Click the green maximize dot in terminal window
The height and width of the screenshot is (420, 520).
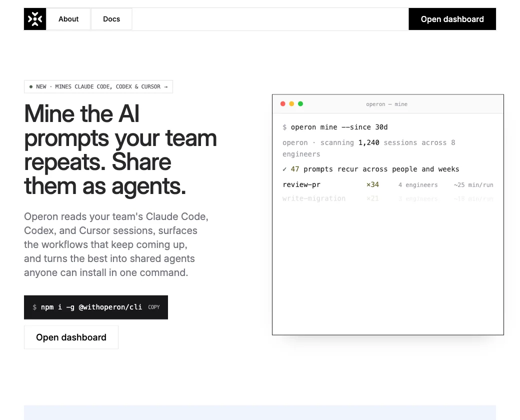click(300, 104)
